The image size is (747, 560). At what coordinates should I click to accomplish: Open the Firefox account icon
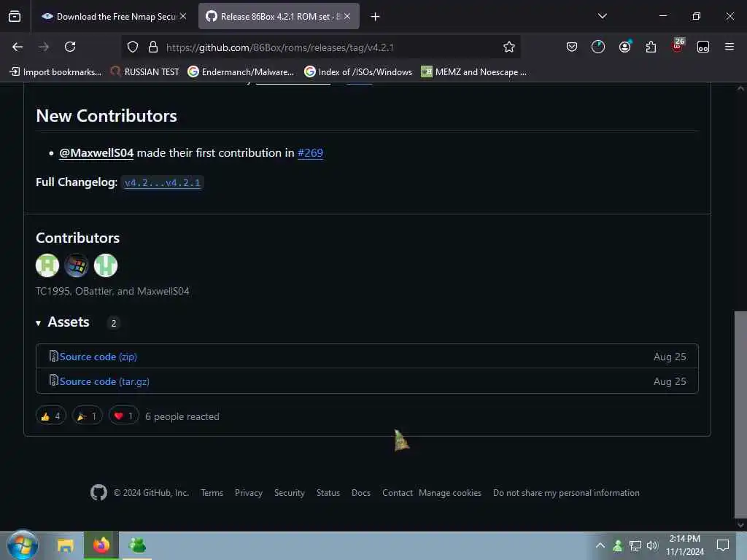624,47
